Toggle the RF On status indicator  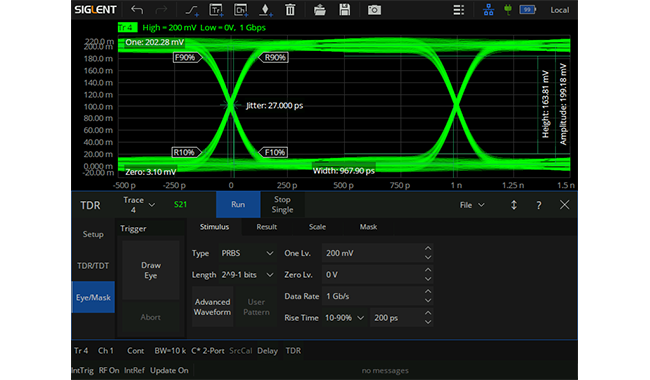[x=109, y=370]
